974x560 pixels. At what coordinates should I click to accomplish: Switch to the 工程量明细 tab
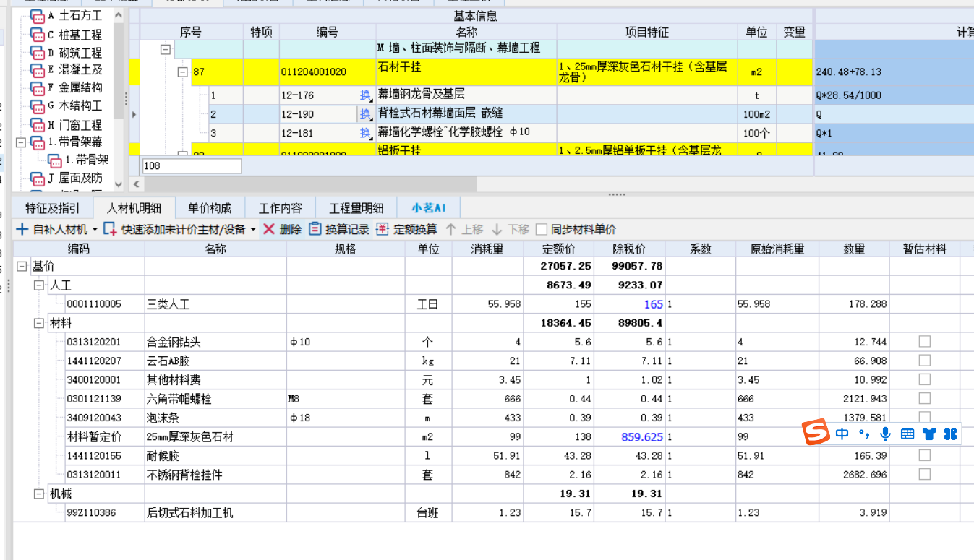point(356,208)
